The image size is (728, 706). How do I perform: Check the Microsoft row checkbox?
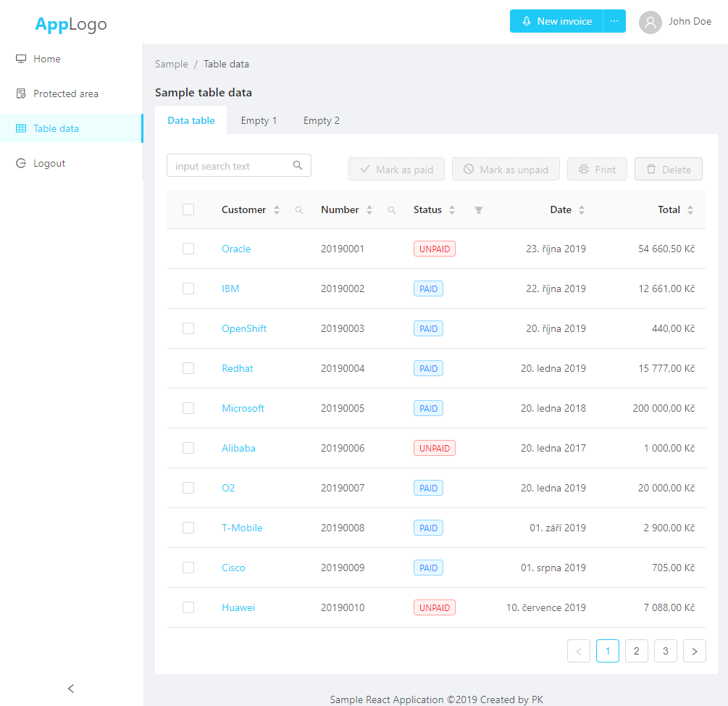tap(188, 408)
